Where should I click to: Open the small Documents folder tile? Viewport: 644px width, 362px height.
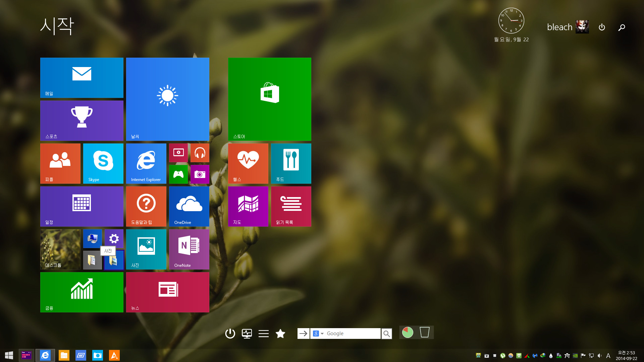click(x=93, y=260)
